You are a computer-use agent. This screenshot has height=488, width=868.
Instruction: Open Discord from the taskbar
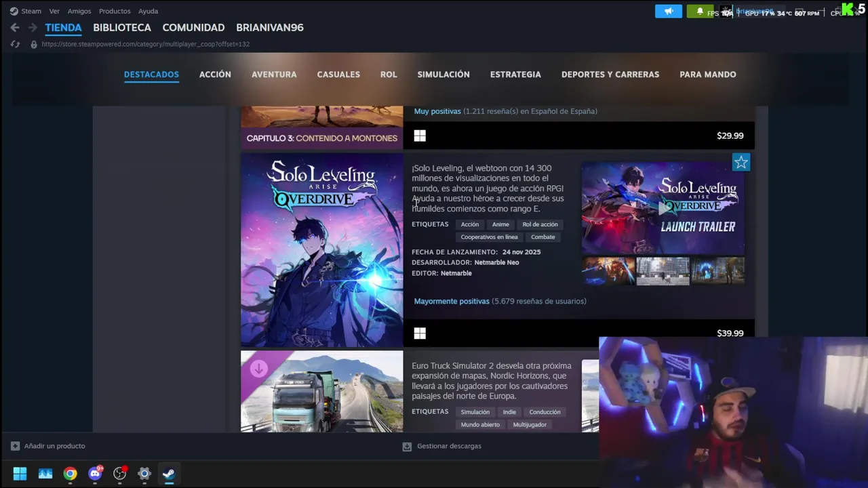pyautogui.click(x=96, y=474)
